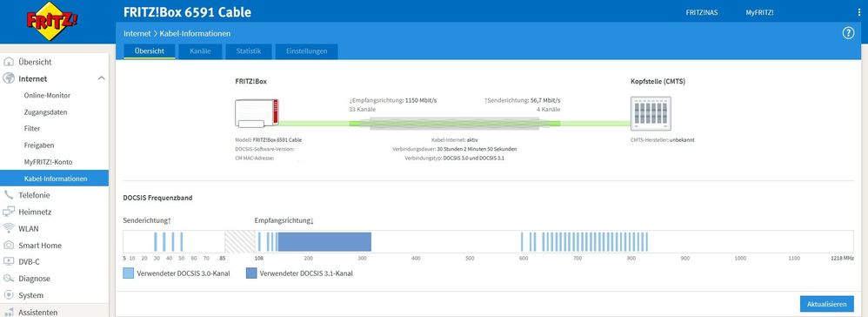Click the System gear icon

[x=9, y=295]
